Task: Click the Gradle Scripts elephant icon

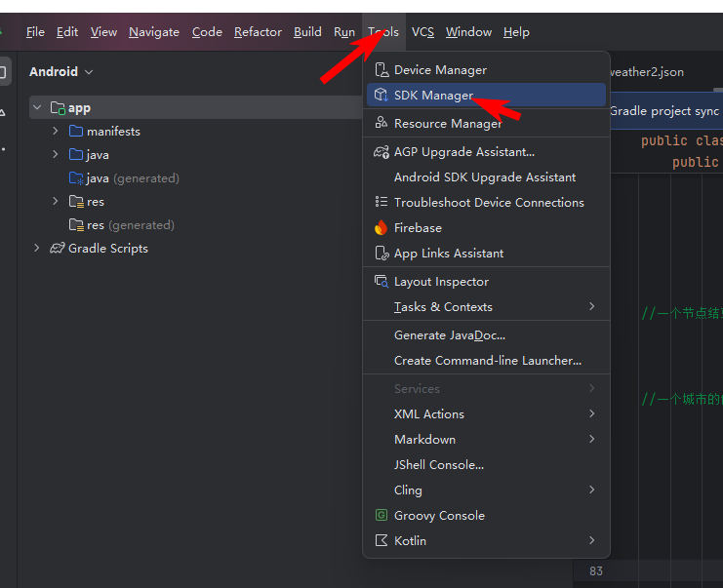Action: click(x=58, y=248)
